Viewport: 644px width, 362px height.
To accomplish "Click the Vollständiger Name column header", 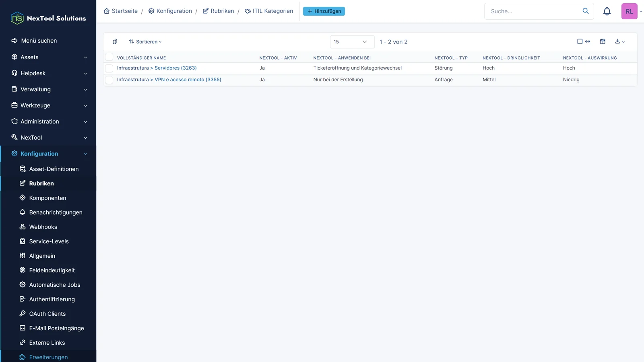I will point(141,58).
